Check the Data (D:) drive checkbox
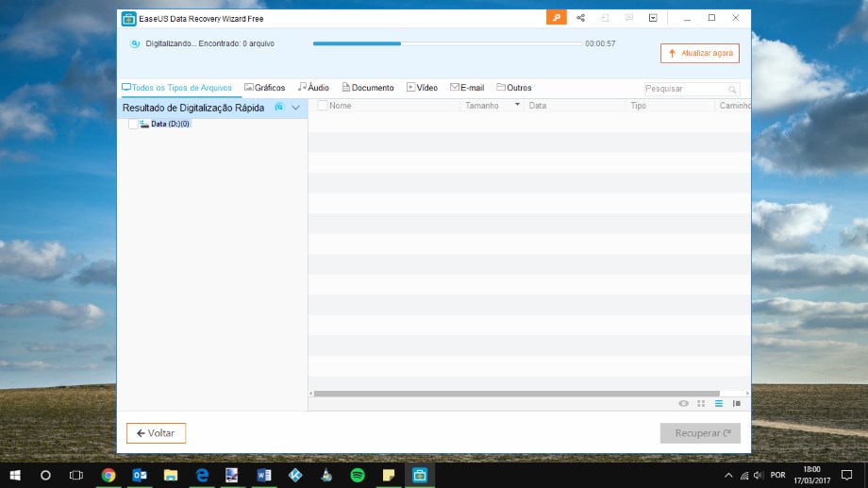The height and width of the screenshot is (488, 868). [133, 125]
